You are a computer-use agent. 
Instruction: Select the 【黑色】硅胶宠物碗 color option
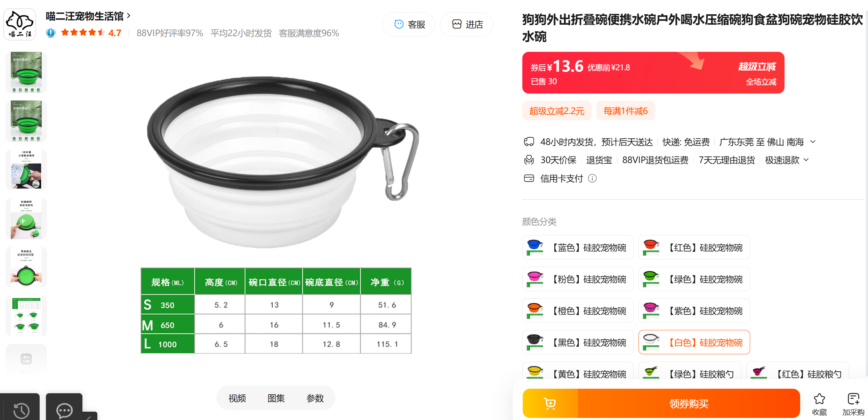point(578,342)
